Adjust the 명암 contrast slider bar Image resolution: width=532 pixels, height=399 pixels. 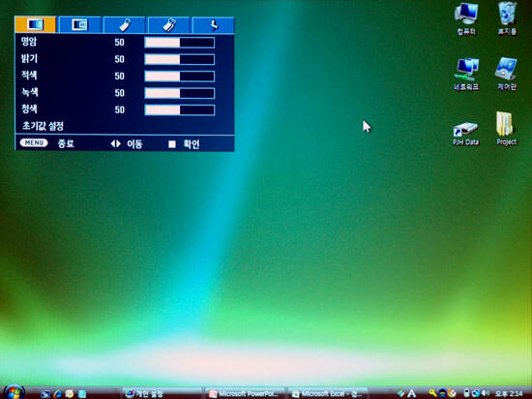[180, 43]
